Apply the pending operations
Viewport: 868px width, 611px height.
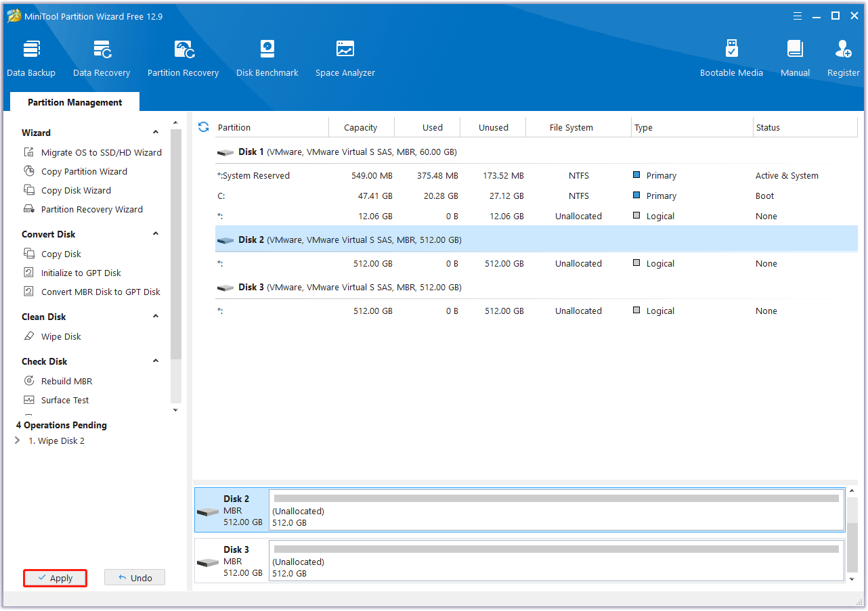pos(56,578)
